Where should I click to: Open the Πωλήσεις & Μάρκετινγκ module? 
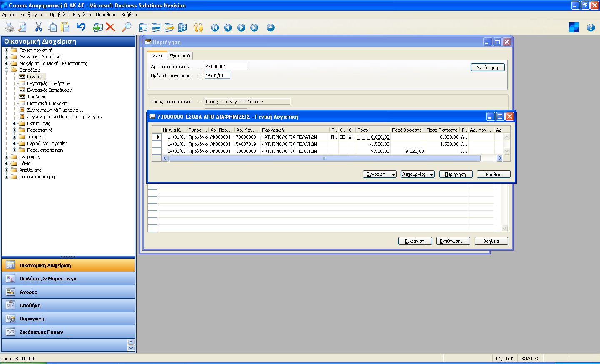[x=68, y=279]
